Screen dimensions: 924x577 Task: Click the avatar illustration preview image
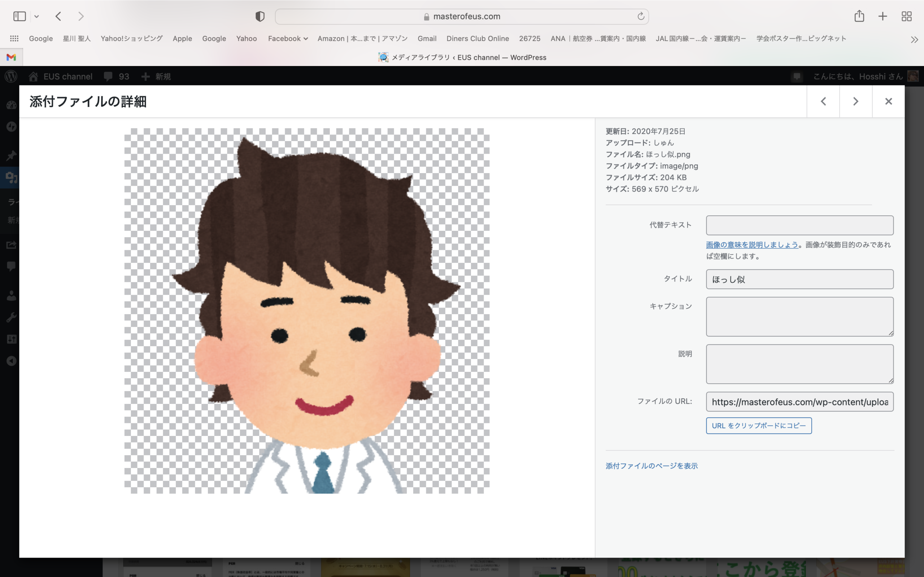tap(306, 310)
